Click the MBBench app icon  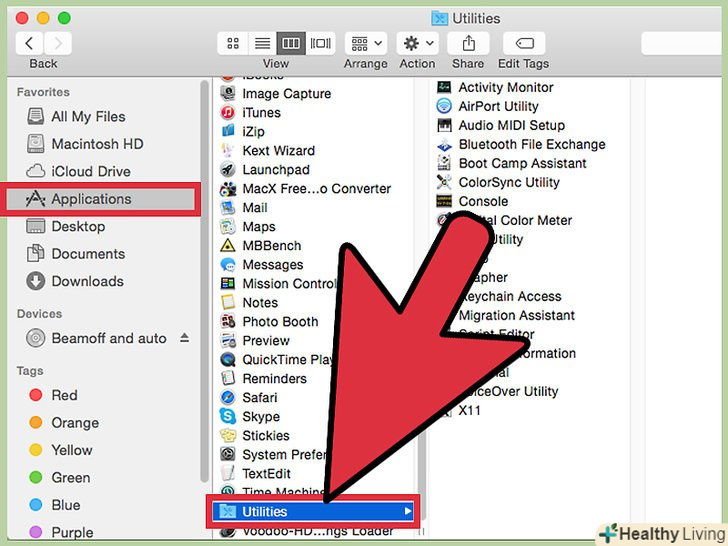click(x=228, y=246)
